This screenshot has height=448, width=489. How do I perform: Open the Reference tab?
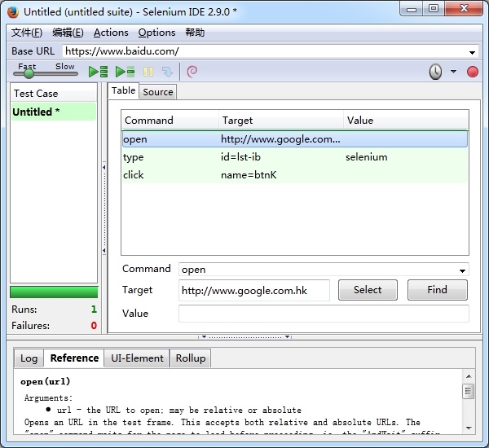pos(74,358)
